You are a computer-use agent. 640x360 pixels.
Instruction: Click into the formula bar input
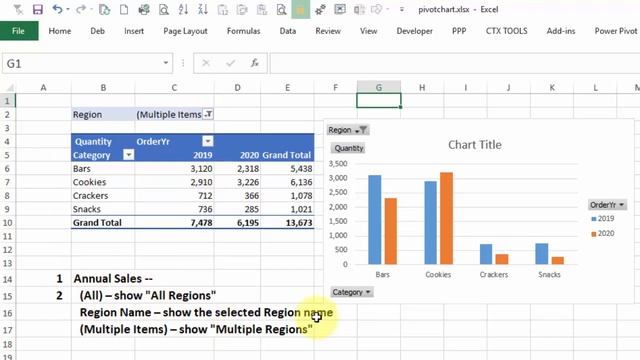455,63
